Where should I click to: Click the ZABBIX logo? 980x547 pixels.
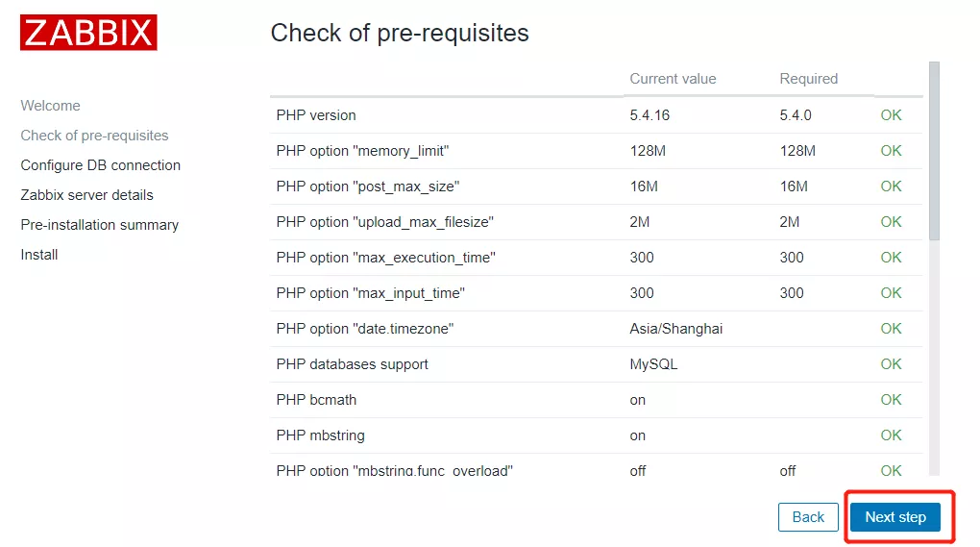[x=88, y=33]
